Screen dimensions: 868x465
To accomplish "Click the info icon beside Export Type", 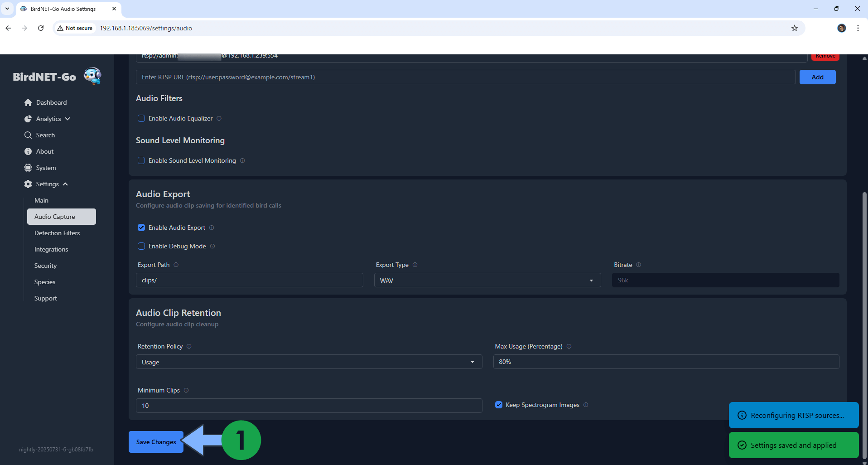I will click(x=415, y=265).
